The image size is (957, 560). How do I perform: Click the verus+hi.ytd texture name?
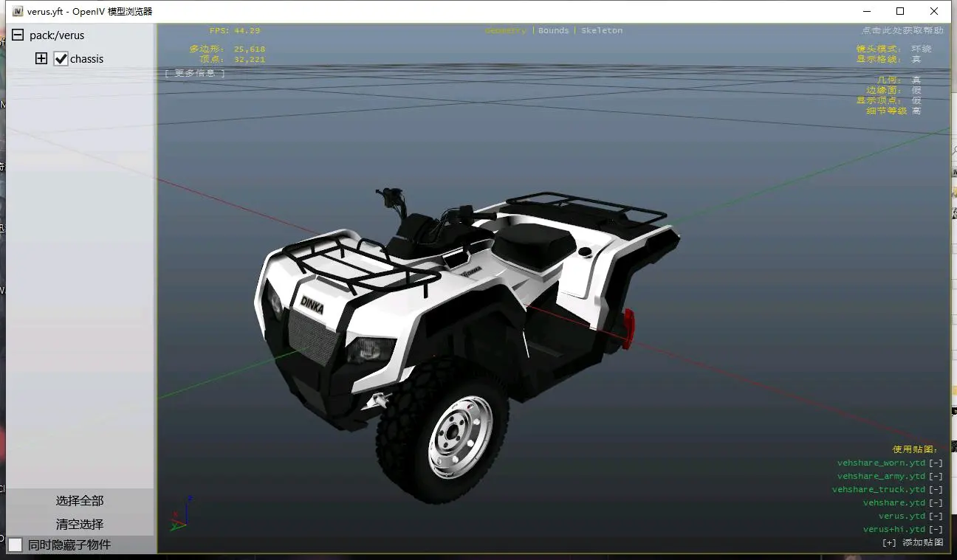894,530
